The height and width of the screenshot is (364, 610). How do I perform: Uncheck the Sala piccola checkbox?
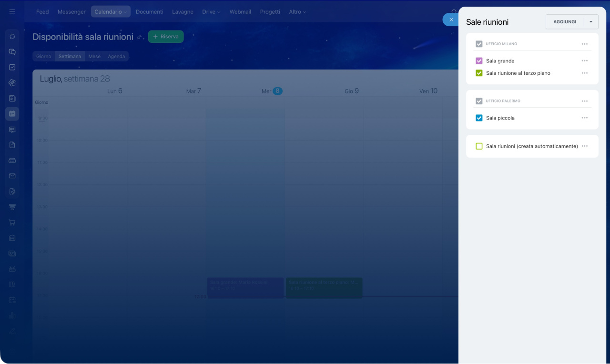click(x=479, y=118)
